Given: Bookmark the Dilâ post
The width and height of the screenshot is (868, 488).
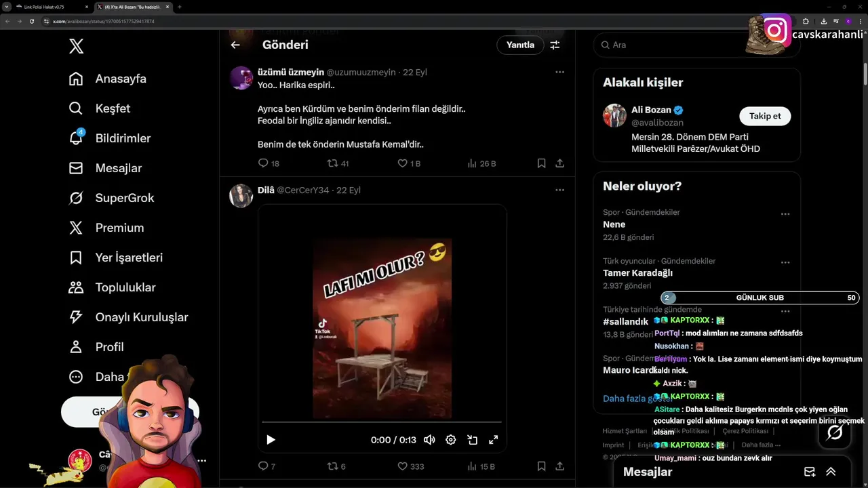Looking at the screenshot, I should click(x=541, y=466).
